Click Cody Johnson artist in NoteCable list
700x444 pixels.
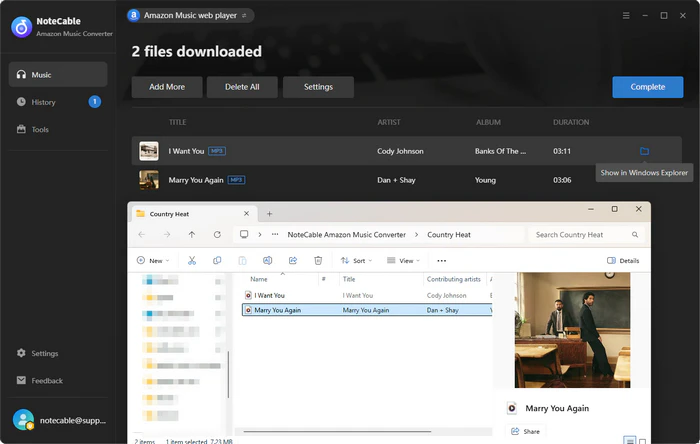point(400,151)
